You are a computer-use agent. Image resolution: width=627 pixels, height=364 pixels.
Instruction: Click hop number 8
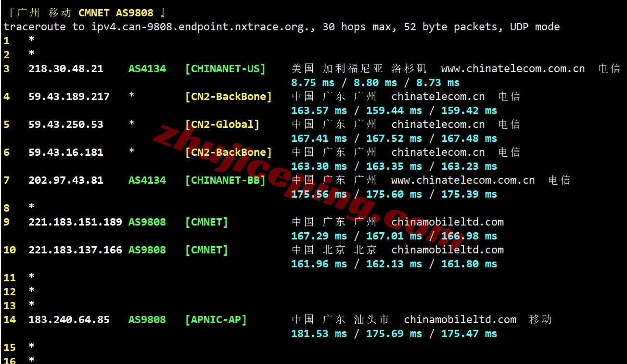click(x=7, y=208)
